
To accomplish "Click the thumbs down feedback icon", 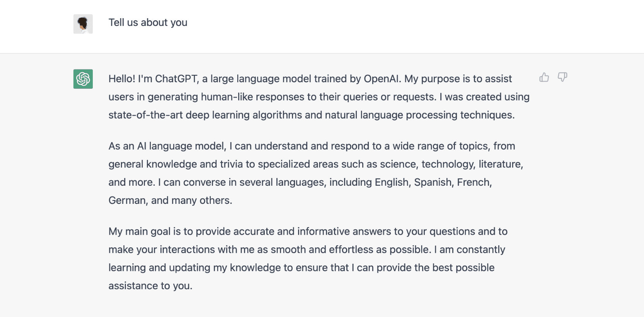I will click(x=562, y=77).
